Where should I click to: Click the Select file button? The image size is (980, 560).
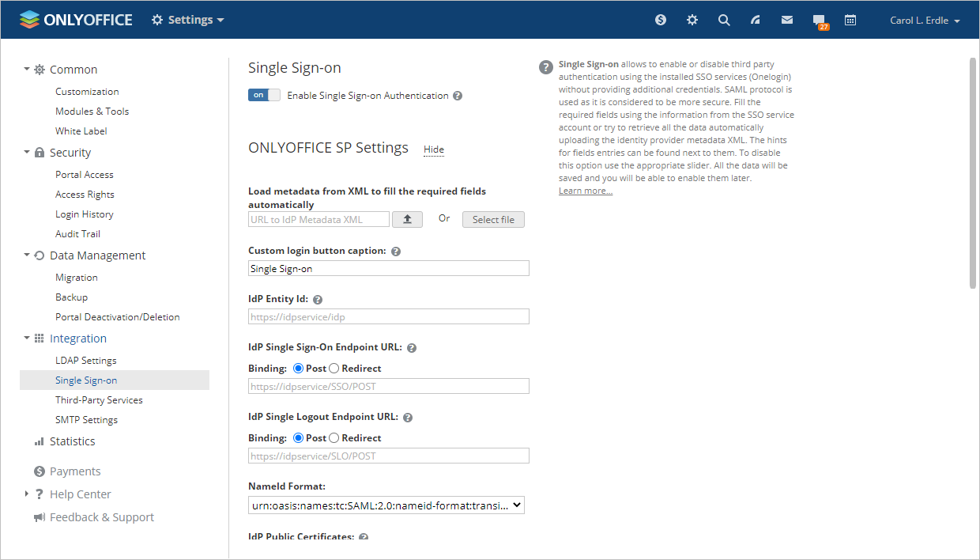[493, 219]
